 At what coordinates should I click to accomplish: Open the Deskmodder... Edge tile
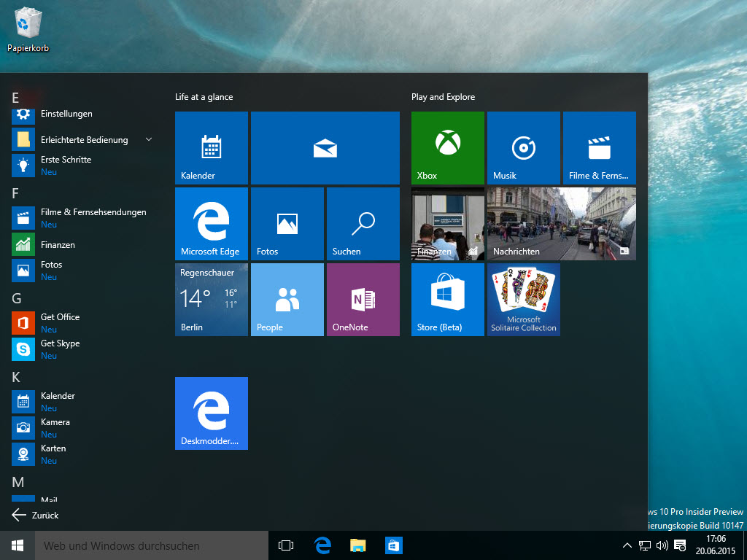pyautogui.click(x=211, y=413)
